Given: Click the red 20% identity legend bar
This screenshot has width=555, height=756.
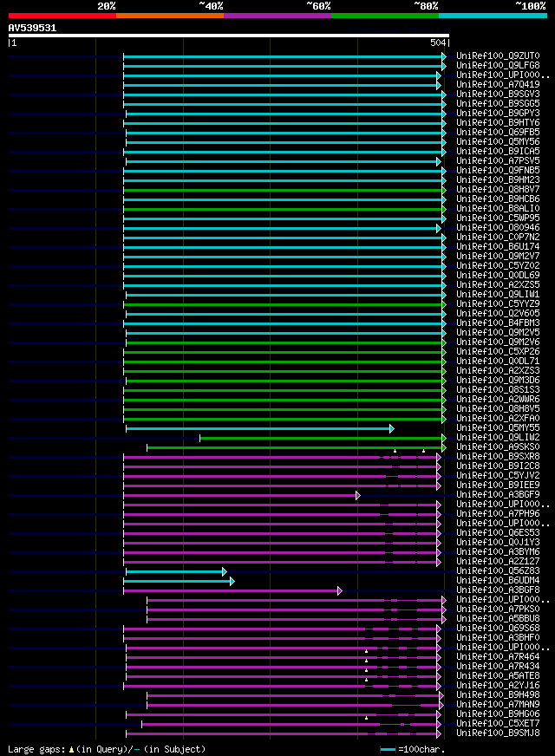Looking at the screenshot, I should pyautogui.click(x=62, y=16).
